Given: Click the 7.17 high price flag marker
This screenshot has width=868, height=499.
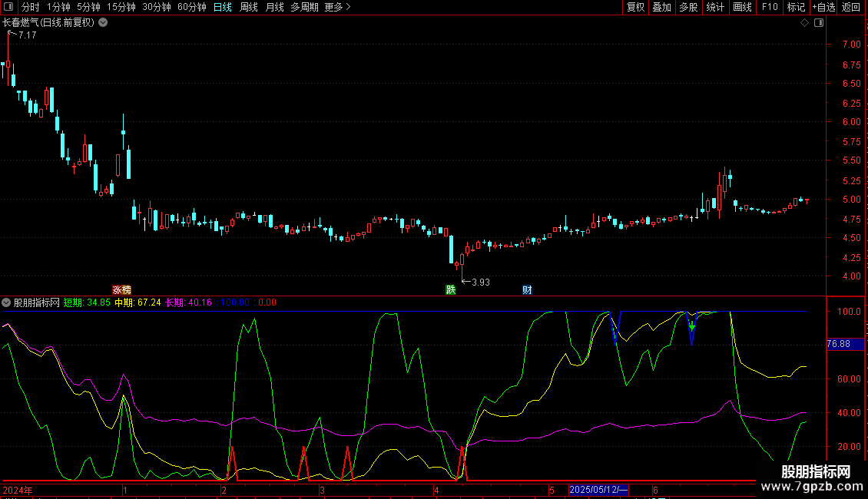Looking at the screenshot, I should [x=23, y=35].
